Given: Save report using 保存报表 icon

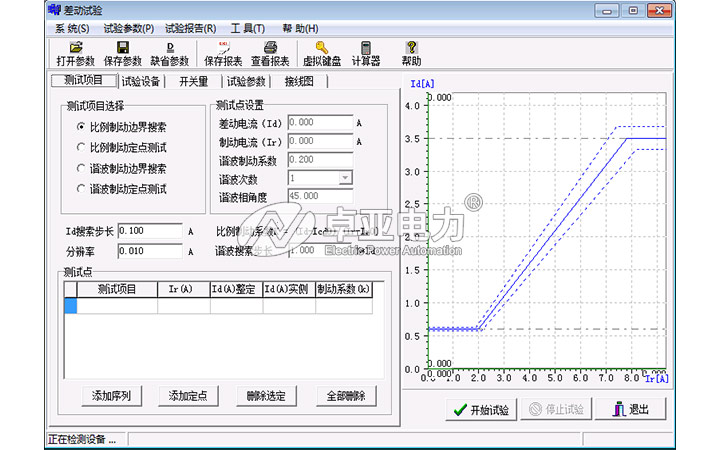Looking at the screenshot, I should coord(223,54).
